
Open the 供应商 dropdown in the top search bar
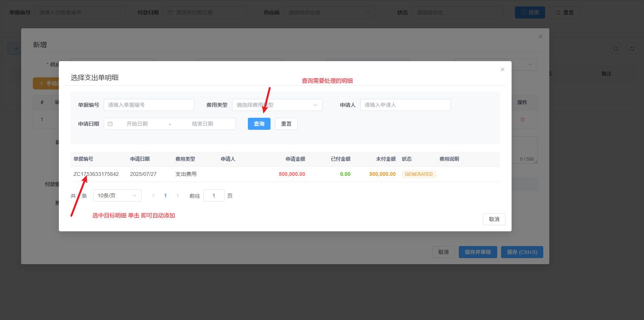coord(329,12)
